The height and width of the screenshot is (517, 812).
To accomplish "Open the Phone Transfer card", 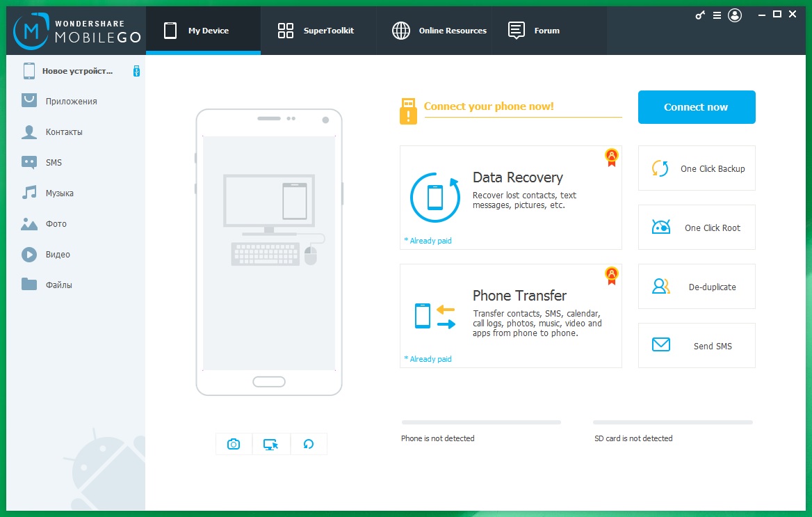I will coord(510,316).
